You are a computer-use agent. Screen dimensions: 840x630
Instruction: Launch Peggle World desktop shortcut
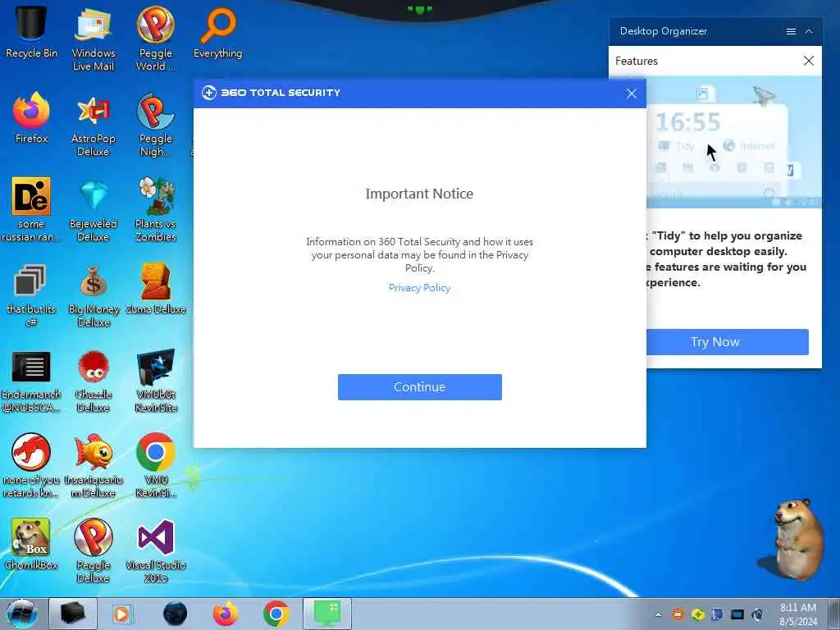155,38
